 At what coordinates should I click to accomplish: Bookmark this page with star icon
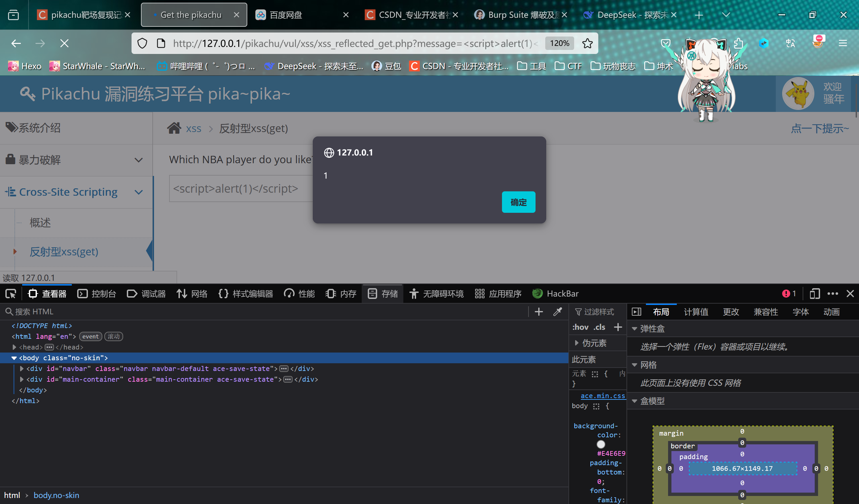click(587, 43)
